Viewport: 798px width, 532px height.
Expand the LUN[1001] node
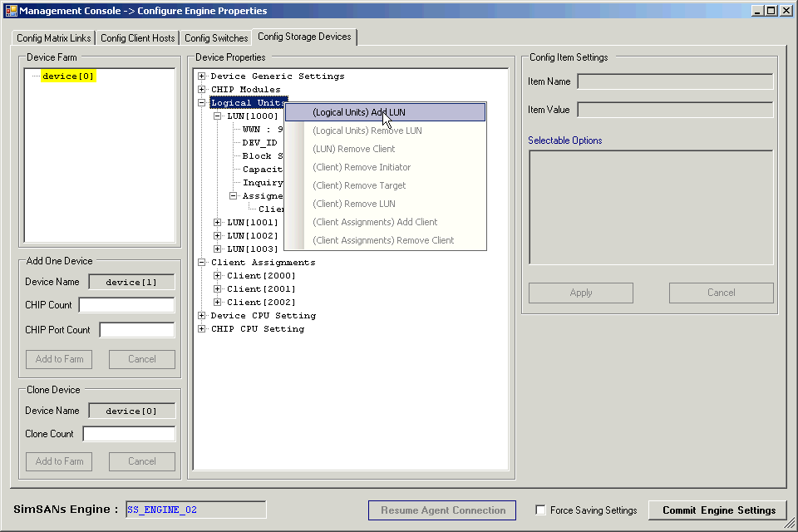pos(217,223)
